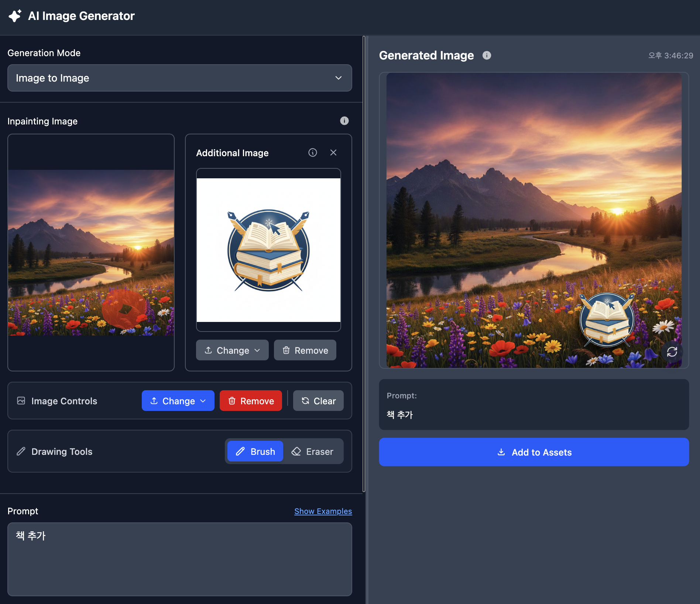Click the Additional Image info icon

(312, 152)
